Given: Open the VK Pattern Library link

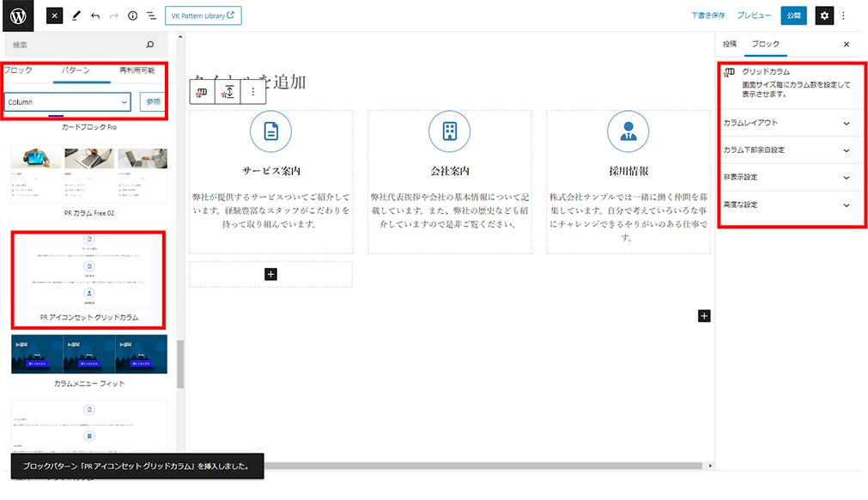Looking at the screenshot, I should (x=203, y=15).
